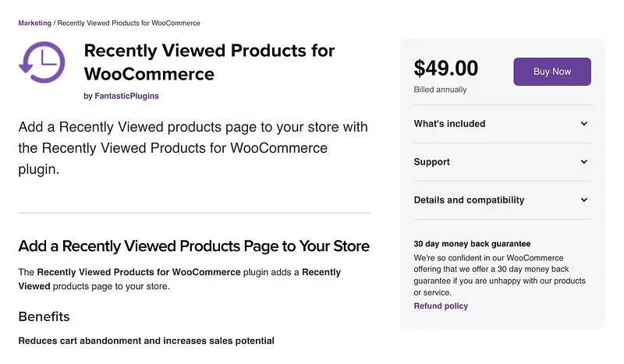Click the Details and compatibility label
Viewport: 624px width, 364px height.
469,200
